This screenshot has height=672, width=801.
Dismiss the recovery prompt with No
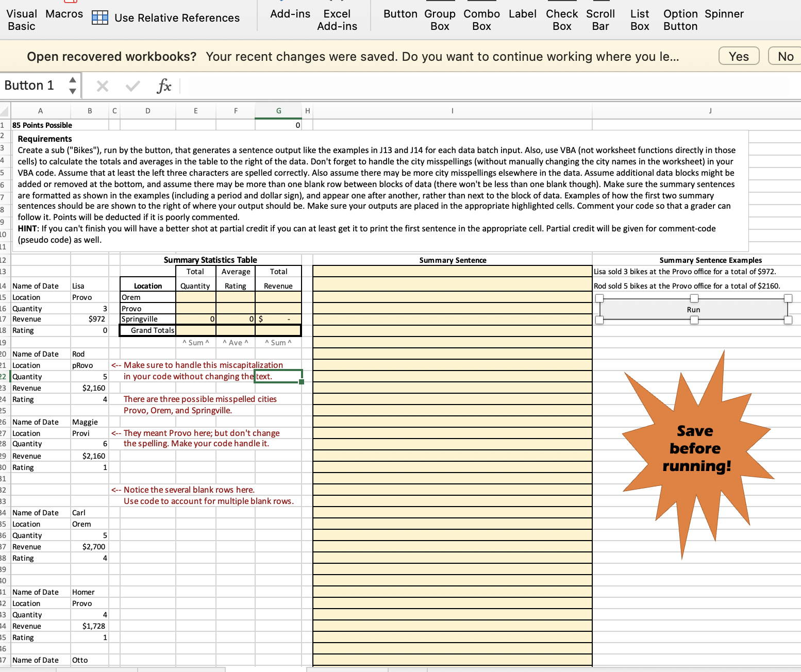click(784, 56)
